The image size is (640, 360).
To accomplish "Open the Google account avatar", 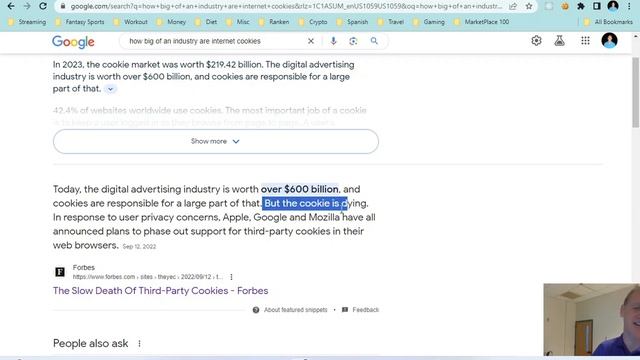I will [609, 41].
